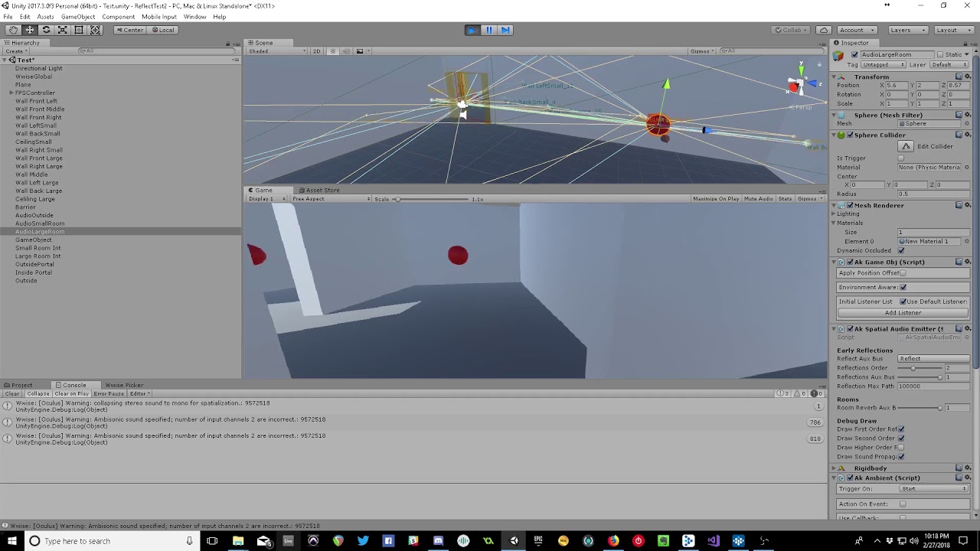Enable Apply Position Offset checkbox
The height and width of the screenshot is (551, 980).
click(x=903, y=273)
